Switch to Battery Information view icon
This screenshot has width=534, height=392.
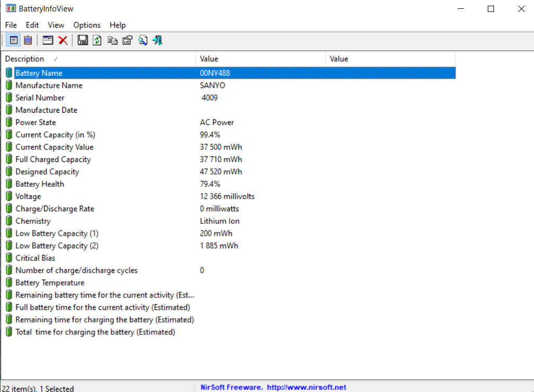14,40
